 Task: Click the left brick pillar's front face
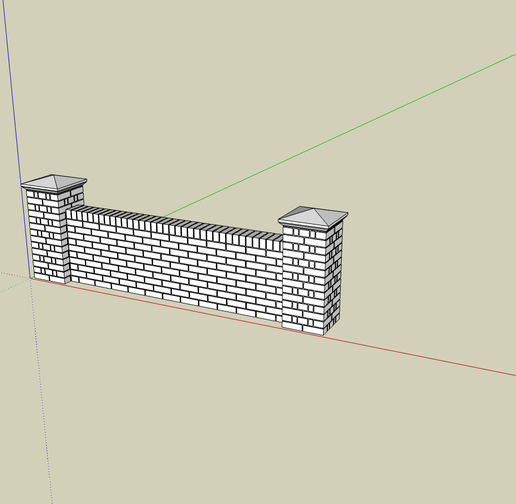coord(47,237)
